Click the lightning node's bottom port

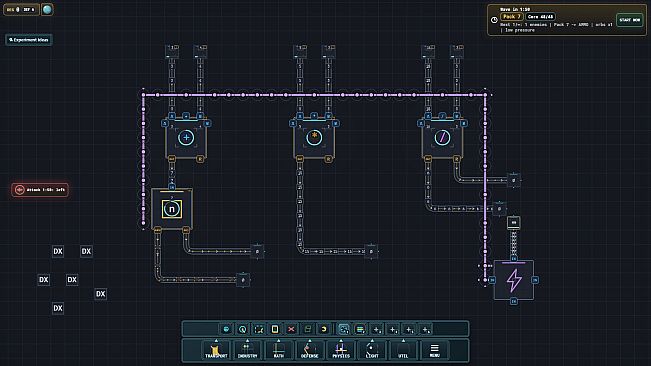[x=514, y=301]
